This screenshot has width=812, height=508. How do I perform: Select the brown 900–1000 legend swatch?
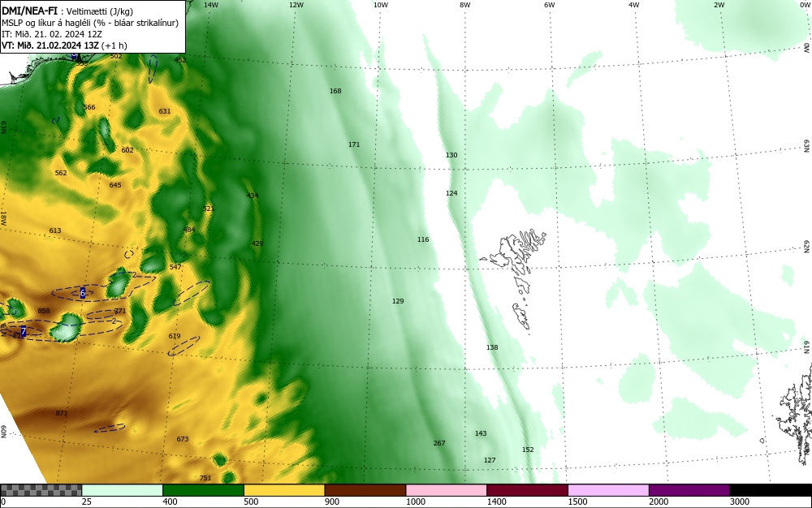(x=365, y=490)
